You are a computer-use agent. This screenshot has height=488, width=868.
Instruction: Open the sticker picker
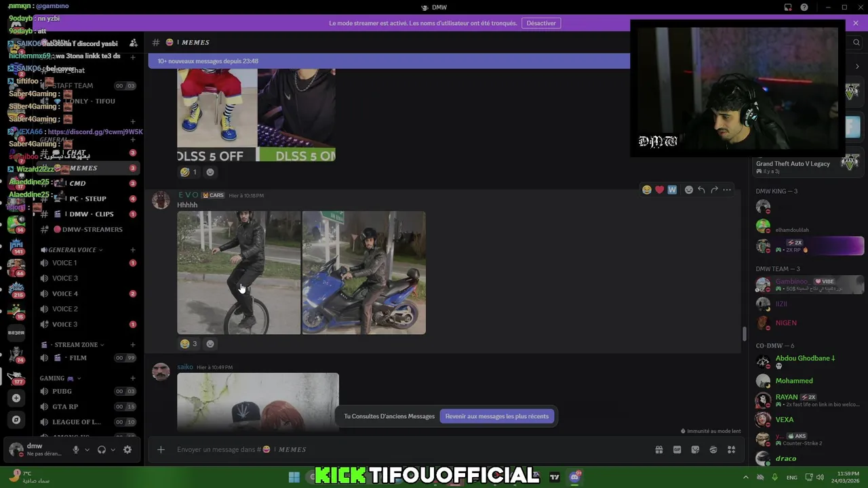tap(695, 449)
